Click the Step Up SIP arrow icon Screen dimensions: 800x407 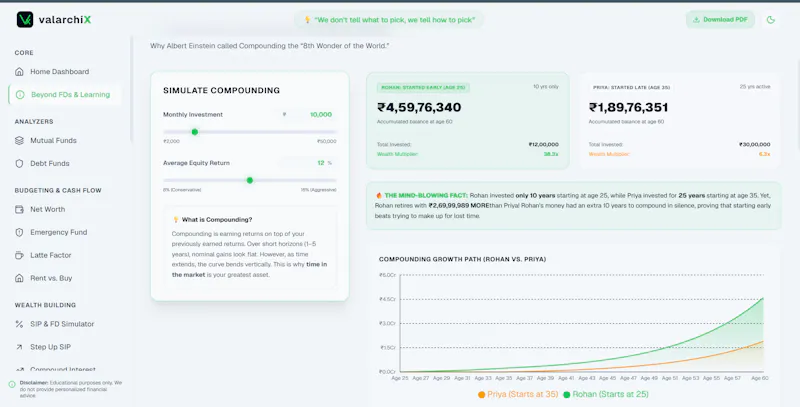pyautogui.click(x=19, y=347)
